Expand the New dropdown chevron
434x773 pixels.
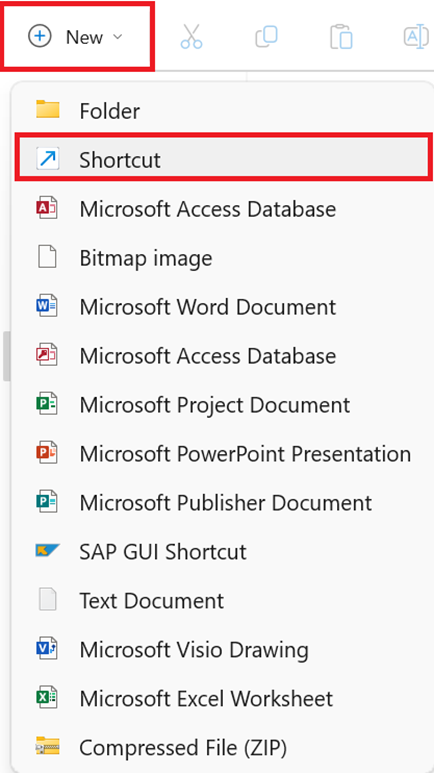[x=117, y=37]
